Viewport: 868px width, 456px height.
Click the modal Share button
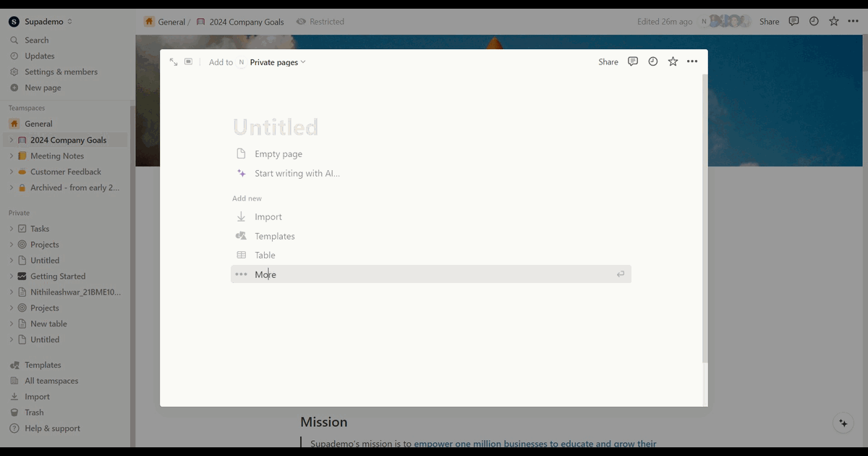(x=608, y=62)
